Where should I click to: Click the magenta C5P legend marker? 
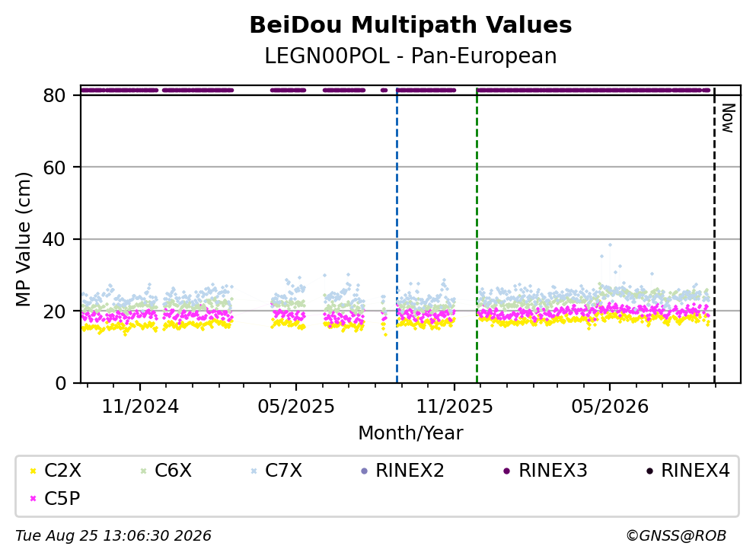[x=33, y=498]
